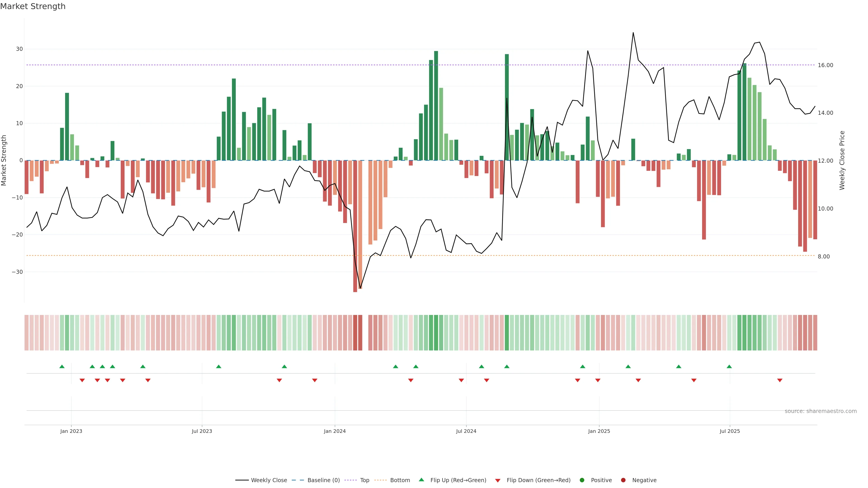Click the Jan 2023 x-axis label

(x=71, y=431)
